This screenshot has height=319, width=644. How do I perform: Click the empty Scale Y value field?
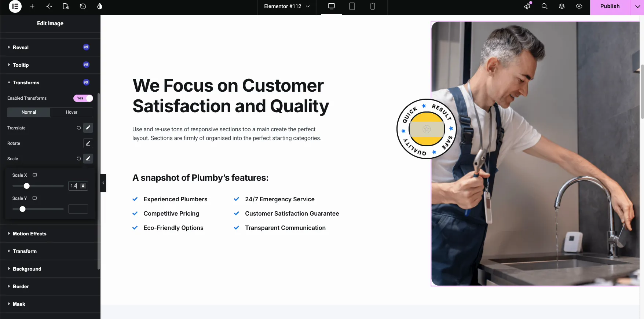78,209
